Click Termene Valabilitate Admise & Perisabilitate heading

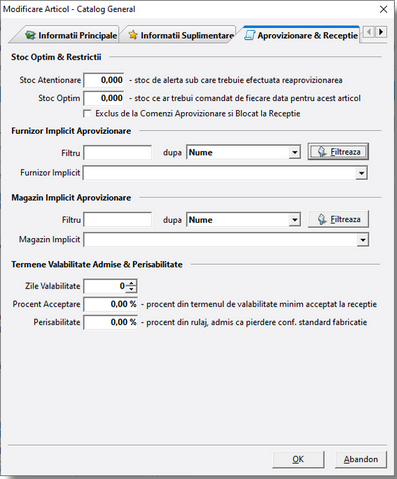point(97,264)
